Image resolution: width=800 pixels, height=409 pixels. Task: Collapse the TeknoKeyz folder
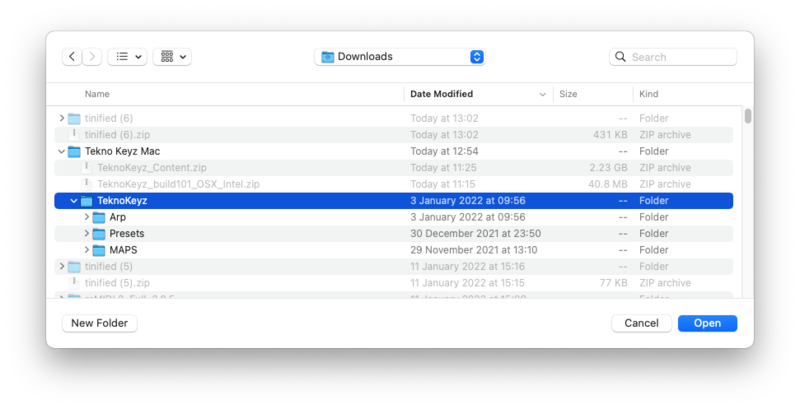click(74, 201)
